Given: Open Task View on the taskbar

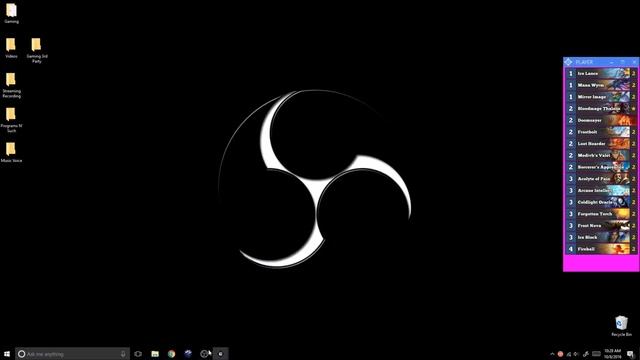Looking at the screenshot, I should pyautogui.click(x=138, y=354).
